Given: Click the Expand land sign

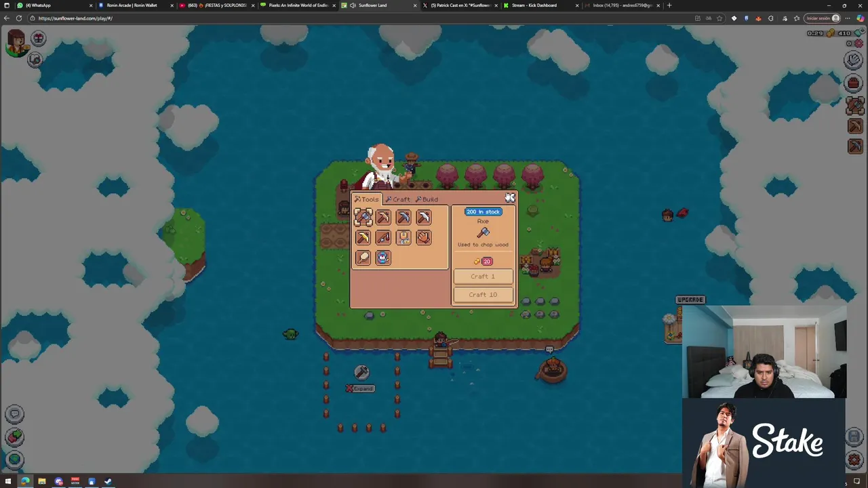Looking at the screenshot, I should (x=360, y=388).
